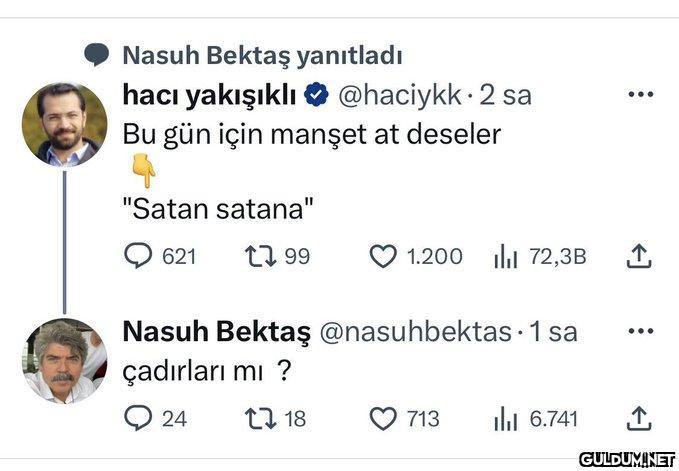
Task: Open Nasuh Bektaş's profile picture
Action: click(x=64, y=361)
